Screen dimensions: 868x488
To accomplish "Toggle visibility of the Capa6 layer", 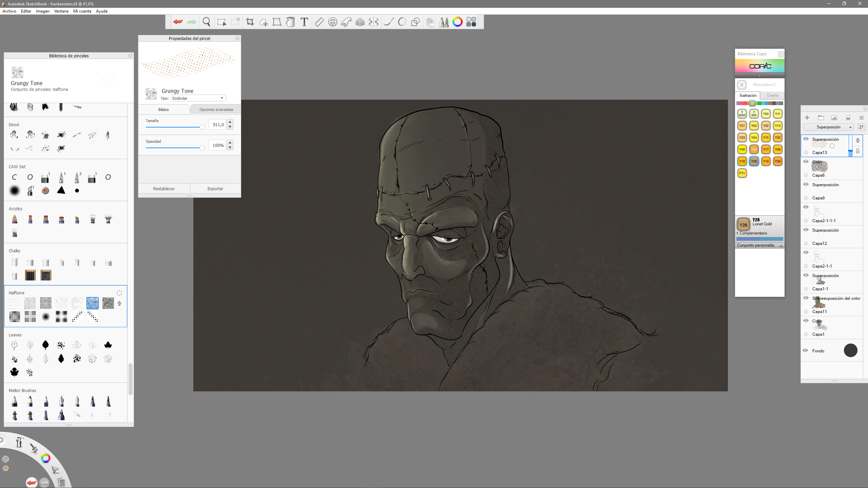I will point(806,162).
